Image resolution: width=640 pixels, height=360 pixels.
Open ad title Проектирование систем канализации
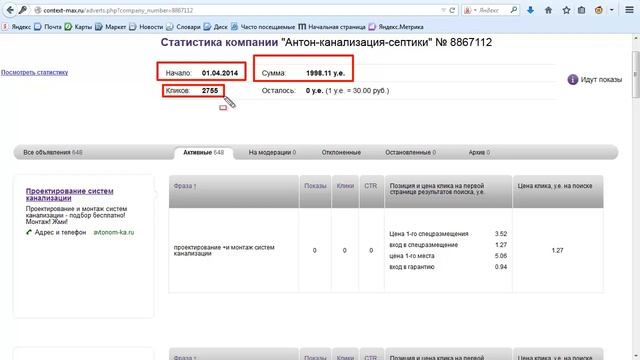point(69,194)
